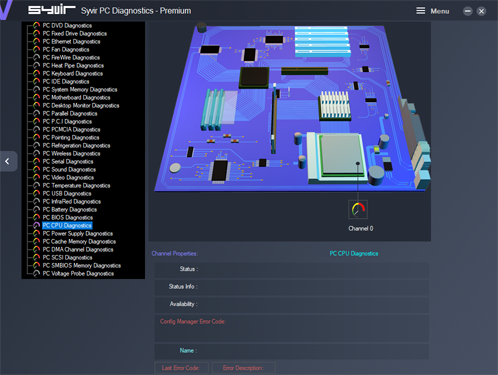
Task: Open the hamburger Menu icon
Action: click(420, 11)
